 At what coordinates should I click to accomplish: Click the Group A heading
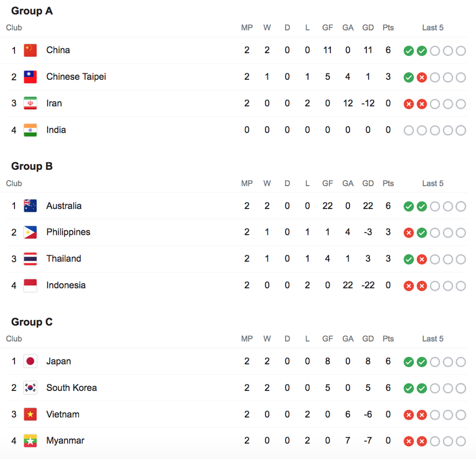coord(32,11)
